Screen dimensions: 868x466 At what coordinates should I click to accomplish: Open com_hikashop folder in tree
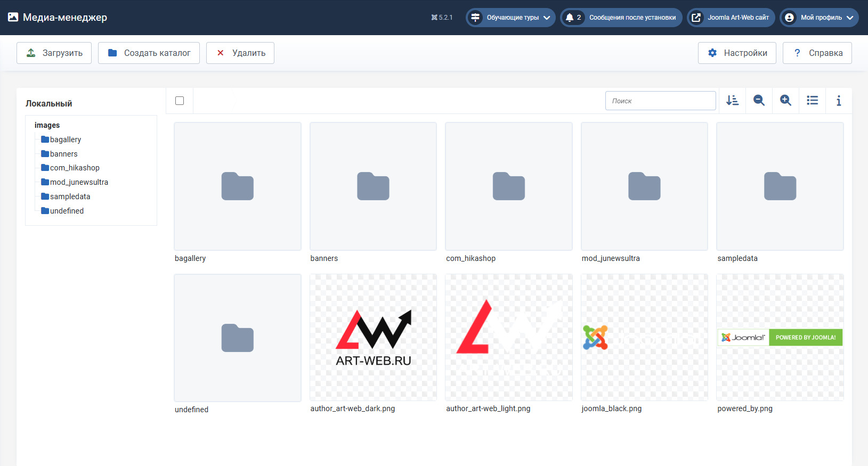tap(70, 168)
